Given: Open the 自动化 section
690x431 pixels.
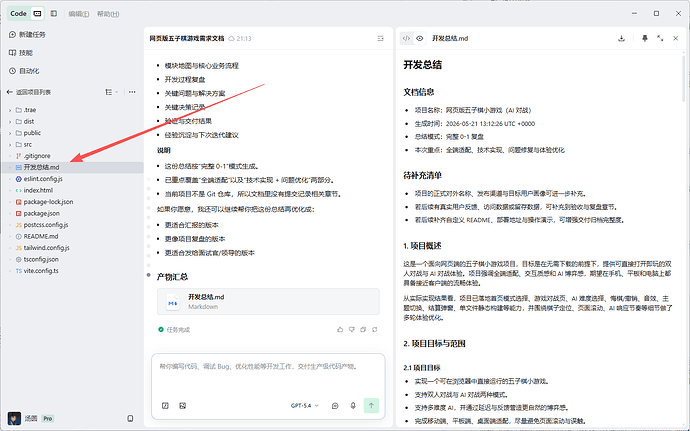Looking at the screenshot, I should click(24, 71).
